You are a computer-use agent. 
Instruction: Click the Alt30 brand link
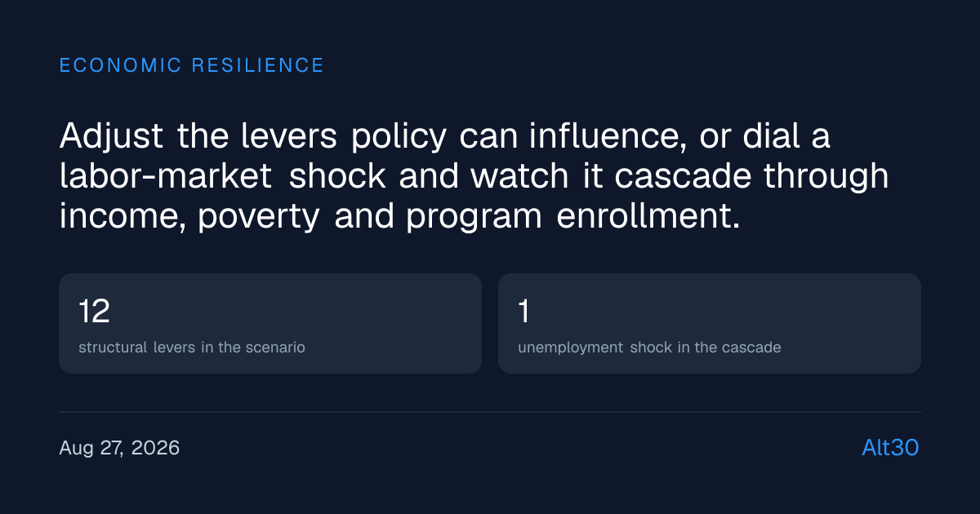coord(891,448)
